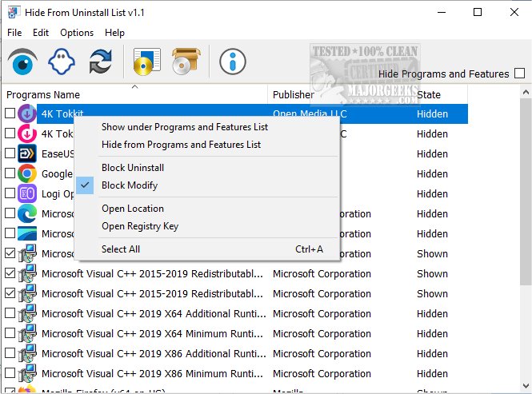Check Visual C++ 2019 X64 Additional Runtime checkbox

pos(10,313)
